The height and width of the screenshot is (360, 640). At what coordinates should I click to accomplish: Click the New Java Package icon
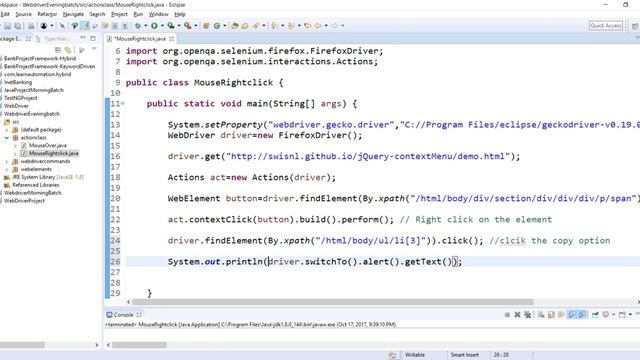coord(206,26)
